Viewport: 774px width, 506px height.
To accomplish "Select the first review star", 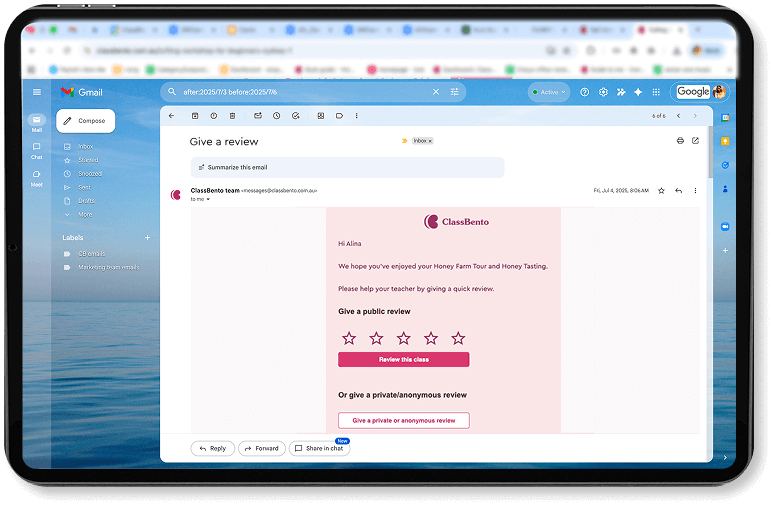I will click(349, 338).
